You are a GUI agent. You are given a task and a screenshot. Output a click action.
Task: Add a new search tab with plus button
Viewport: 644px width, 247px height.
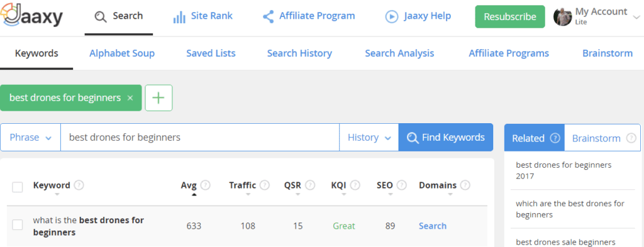(158, 98)
